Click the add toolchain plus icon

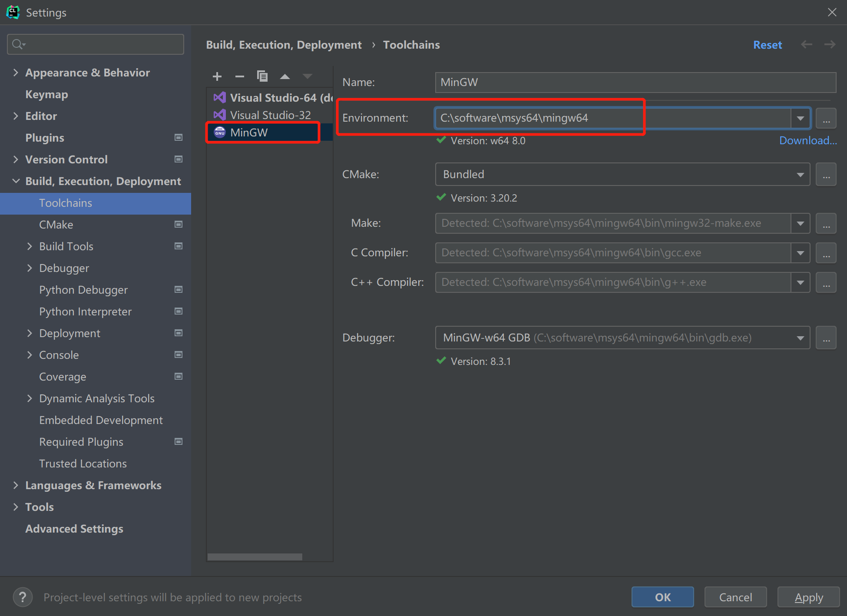tap(217, 76)
